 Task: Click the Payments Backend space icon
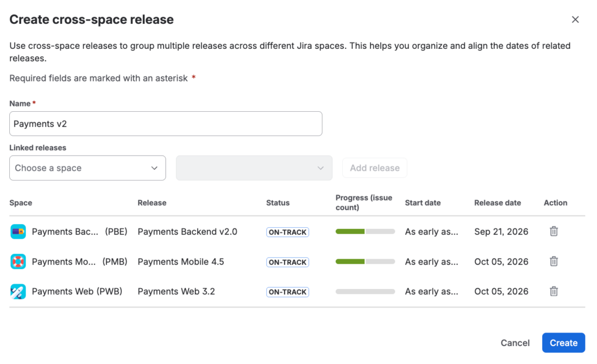click(18, 231)
